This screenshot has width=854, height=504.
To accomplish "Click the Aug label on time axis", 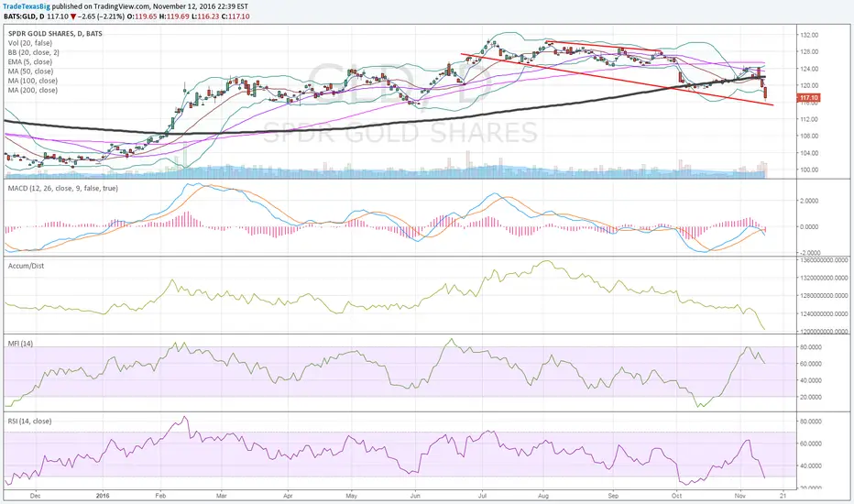I will (542, 496).
